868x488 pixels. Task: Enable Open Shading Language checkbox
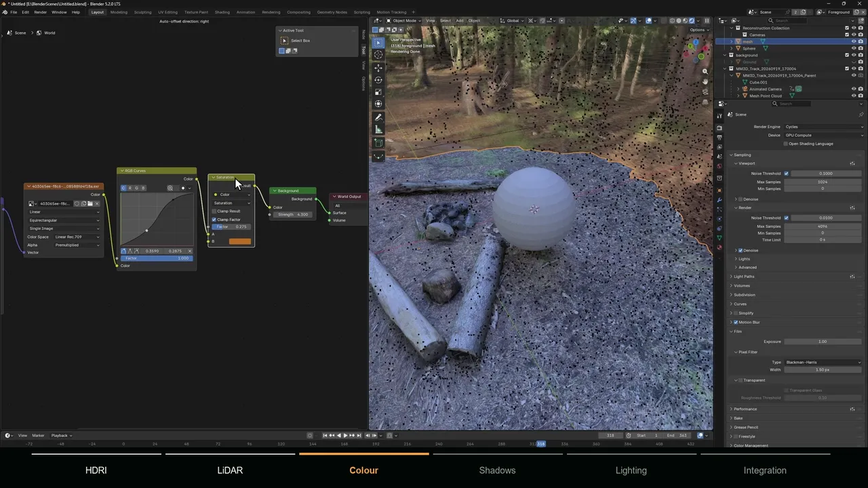coord(786,144)
